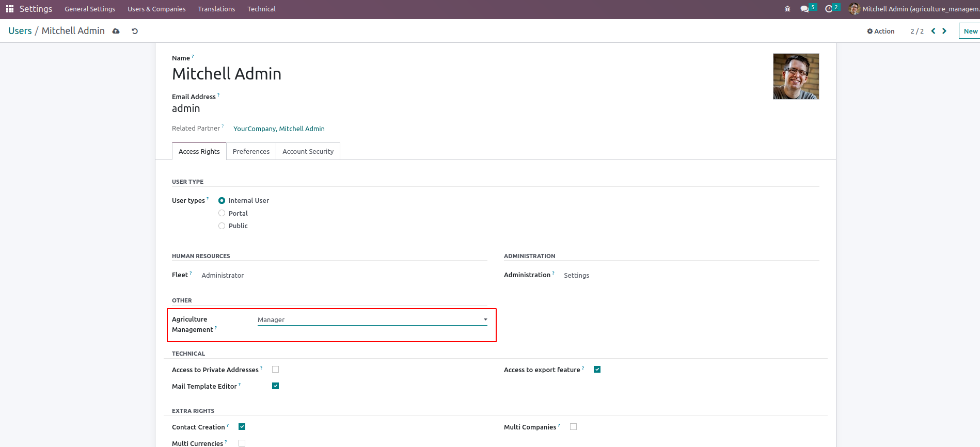Click the Mitchell Admin profile photo
The width and height of the screenshot is (980, 447).
(x=796, y=76)
